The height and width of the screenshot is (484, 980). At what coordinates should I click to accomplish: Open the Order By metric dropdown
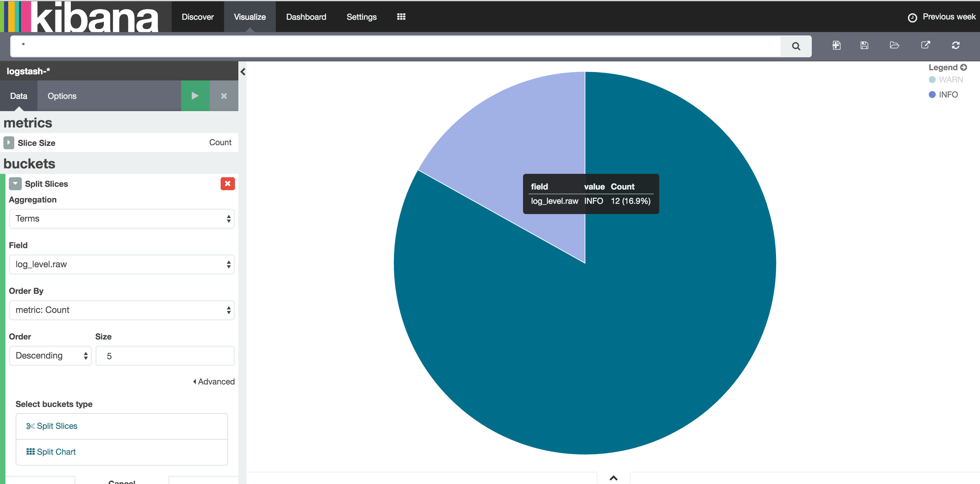[121, 310]
